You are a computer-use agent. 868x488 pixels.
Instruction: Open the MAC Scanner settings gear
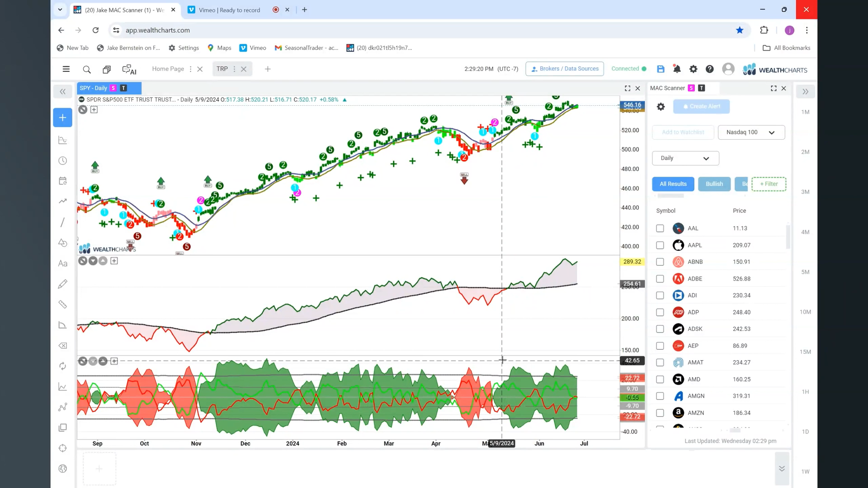(660, 107)
